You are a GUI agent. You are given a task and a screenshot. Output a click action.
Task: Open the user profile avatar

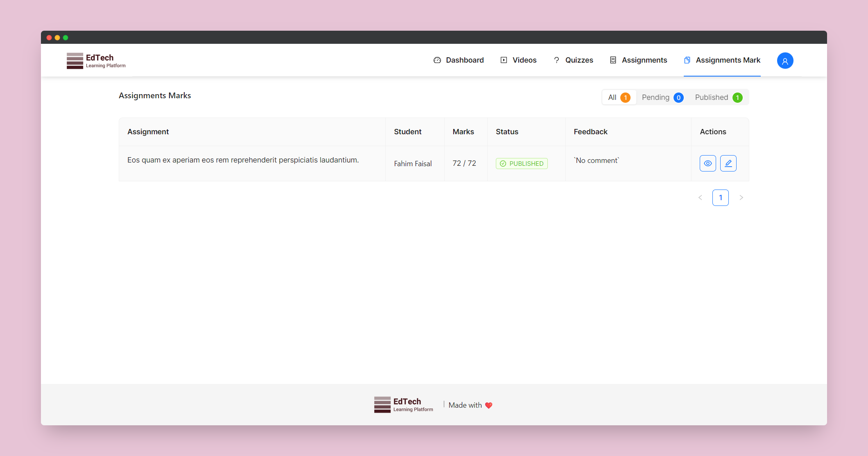tap(785, 61)
